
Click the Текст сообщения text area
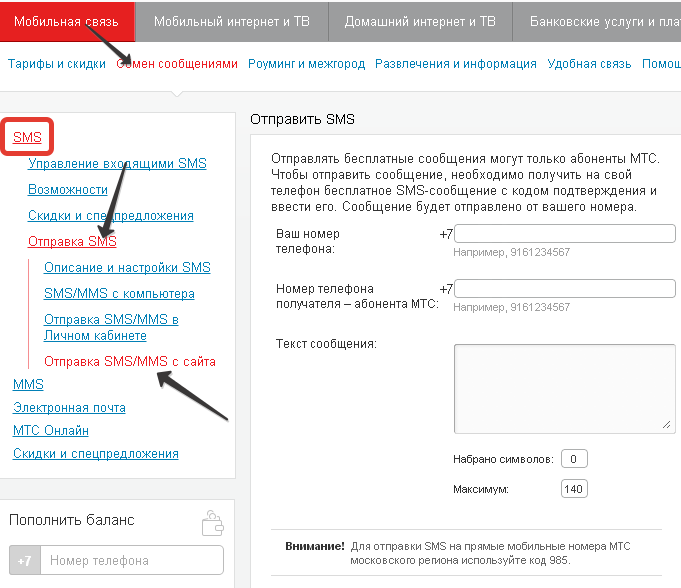tap(562, 388)
